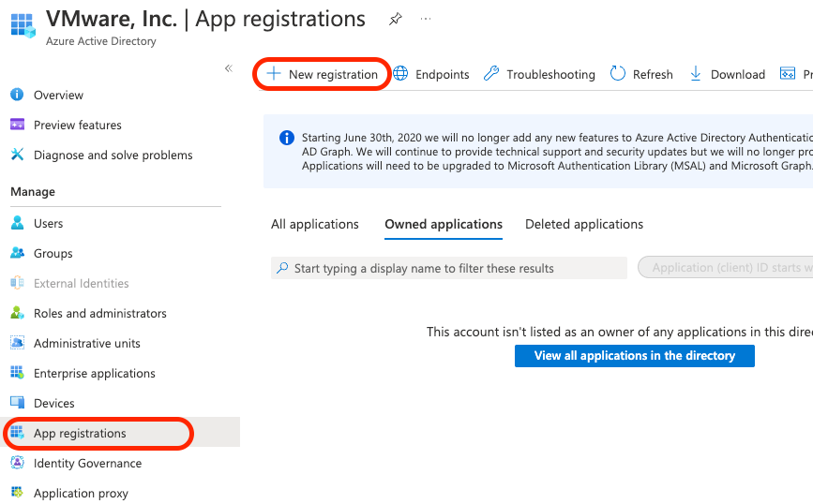Click the Groups people icon
This screenshot has height=504, width=813.
click(17, 253)
